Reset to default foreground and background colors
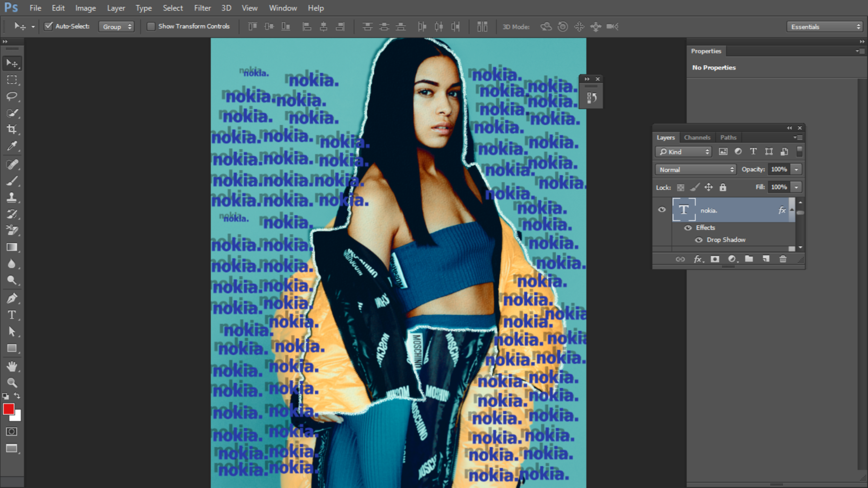868x488 pixels. pyautogui.click(x=5, y=396)
